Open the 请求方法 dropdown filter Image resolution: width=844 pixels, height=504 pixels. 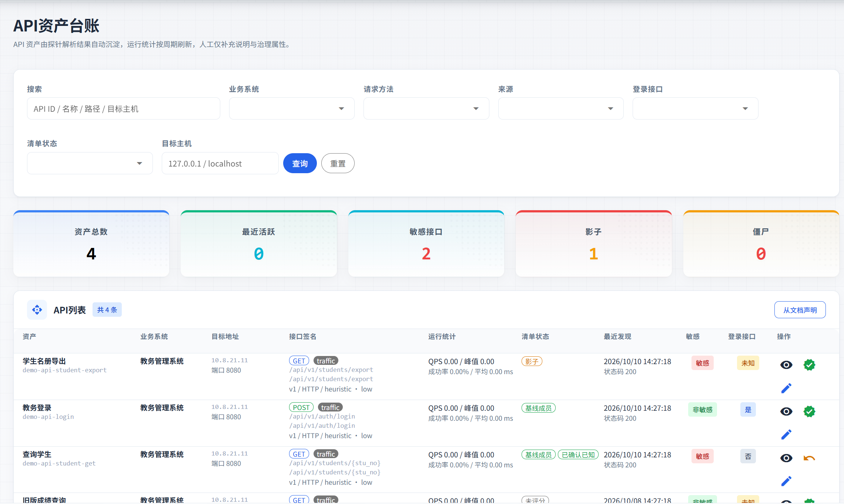(426, 108)
